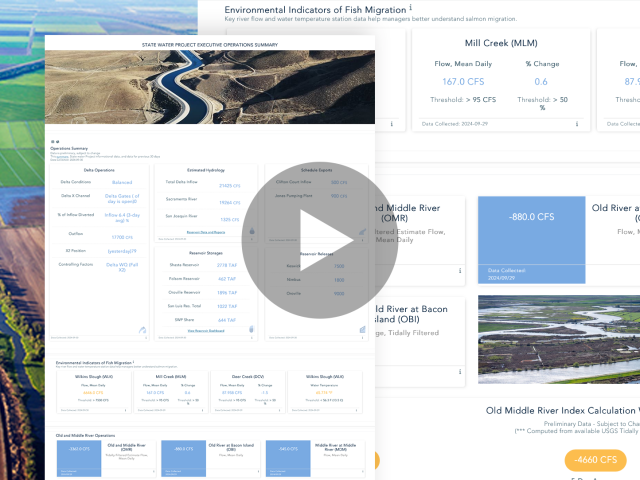Open info icon on small Deer Creek (DCV) card
This screenshot has width=640, height=480.
279,410
